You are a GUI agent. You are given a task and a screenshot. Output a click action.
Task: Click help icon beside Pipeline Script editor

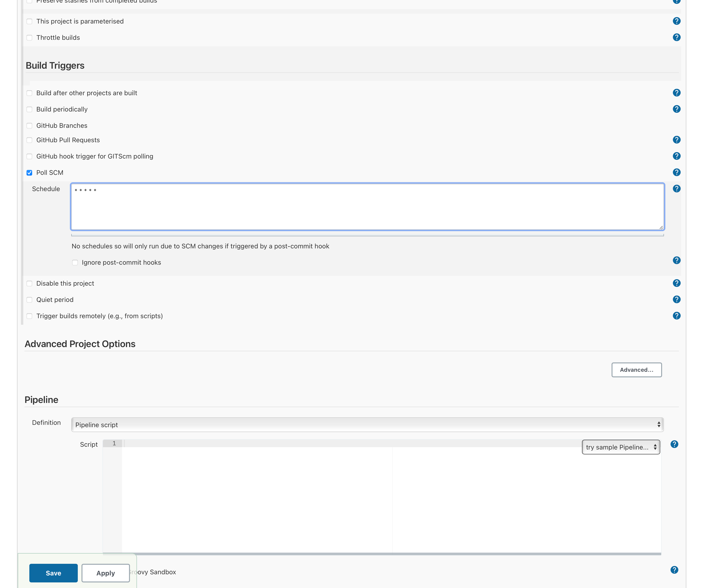click(x=674, y=444)
